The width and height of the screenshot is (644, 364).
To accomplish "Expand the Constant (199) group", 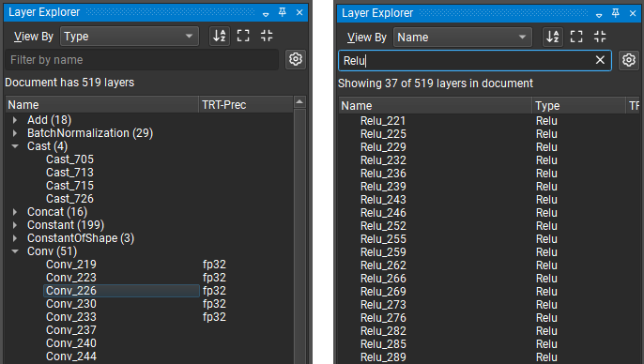I will [x=15, y=225].
